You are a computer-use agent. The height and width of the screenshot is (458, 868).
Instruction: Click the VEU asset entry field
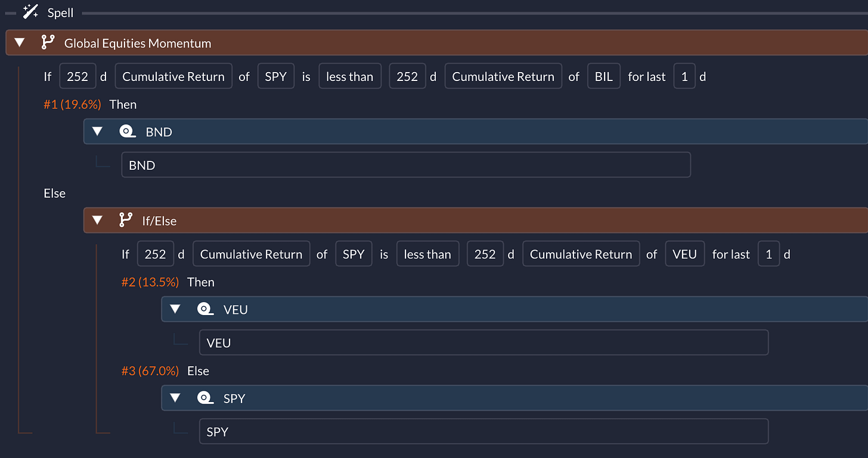483,342
